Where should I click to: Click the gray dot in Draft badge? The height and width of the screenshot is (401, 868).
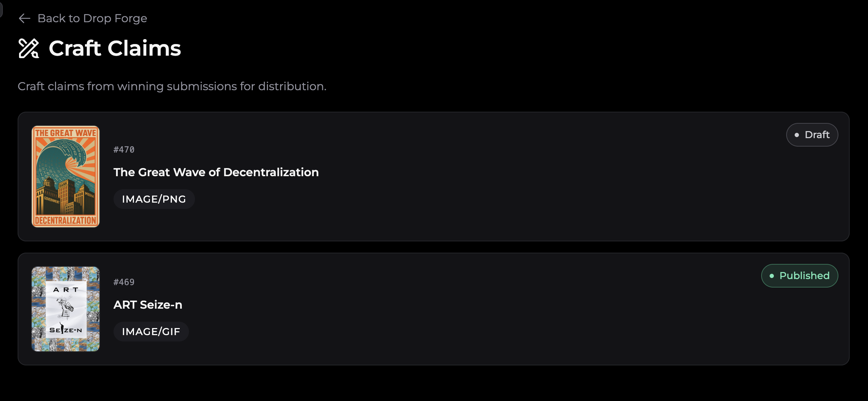pos(797,135)
